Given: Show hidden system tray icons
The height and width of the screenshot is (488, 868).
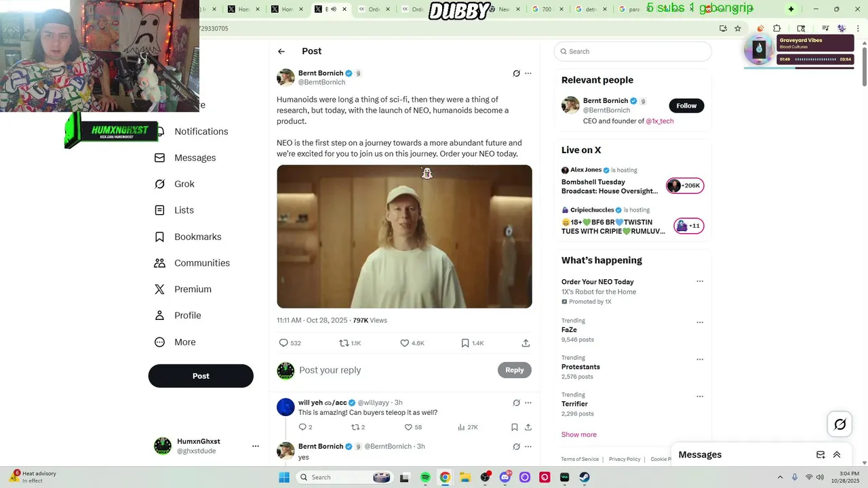Looking at the screenshot, I should (780, 477).
